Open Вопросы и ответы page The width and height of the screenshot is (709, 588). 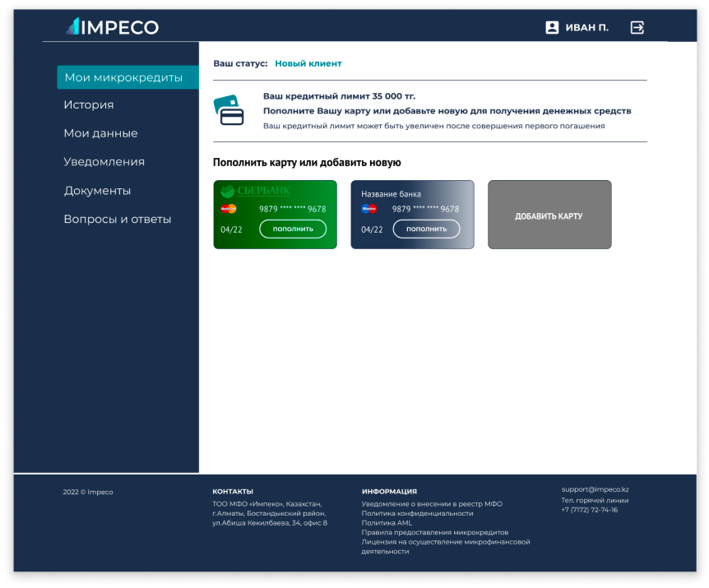point(118,220)
